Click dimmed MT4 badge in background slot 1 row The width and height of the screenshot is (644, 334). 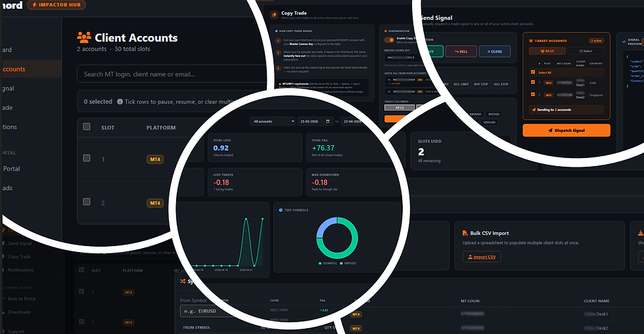coord(129,292)
